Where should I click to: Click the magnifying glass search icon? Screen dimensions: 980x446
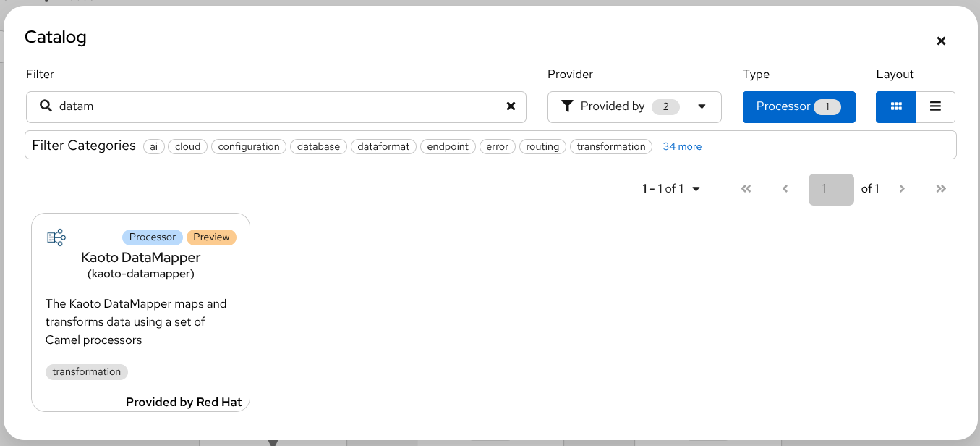pos(46,106)
